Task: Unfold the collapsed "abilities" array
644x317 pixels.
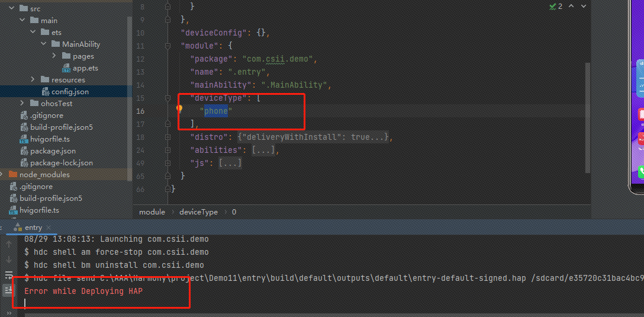Action: 263,150
